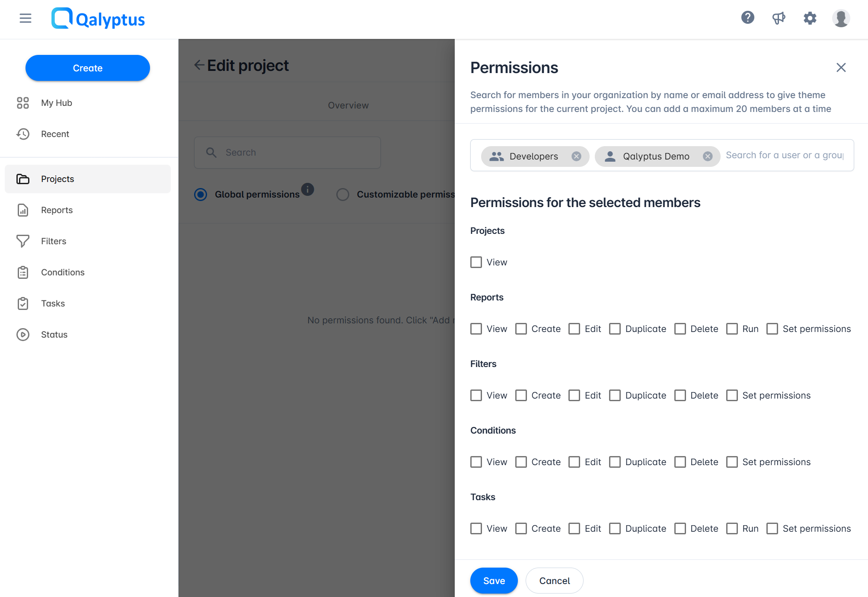Click the help question mark icon
The image size is (868, 597).
point(747,18)
